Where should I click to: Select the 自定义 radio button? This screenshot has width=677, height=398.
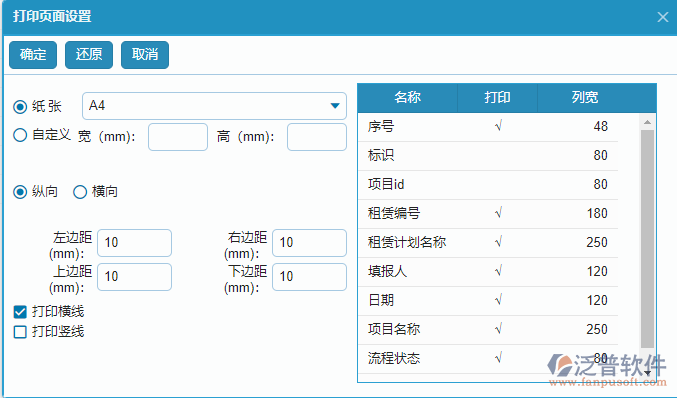pyautogui.click(x=20, y=135)
